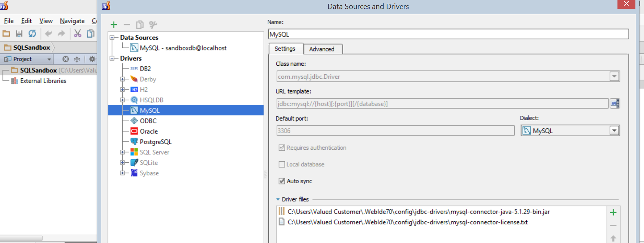Click the green Add data source plus icon
The image size is (644, 243).
pos(114,25)
